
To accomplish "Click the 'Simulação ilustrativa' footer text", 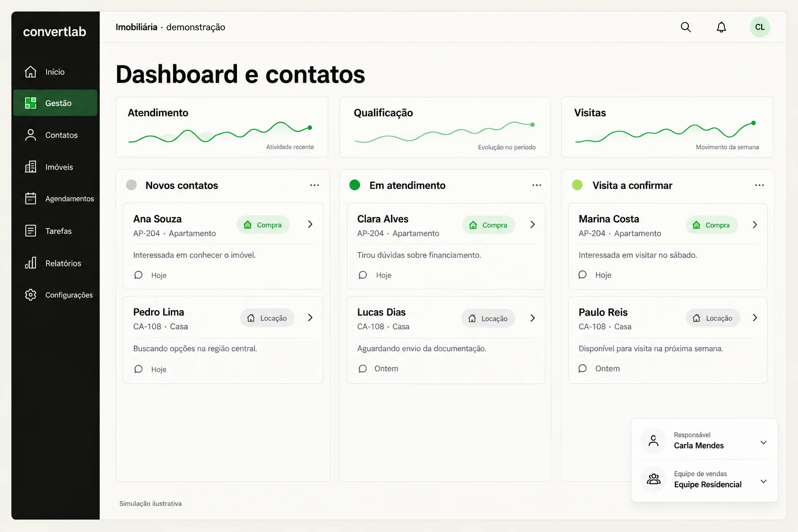I will 150,503.
